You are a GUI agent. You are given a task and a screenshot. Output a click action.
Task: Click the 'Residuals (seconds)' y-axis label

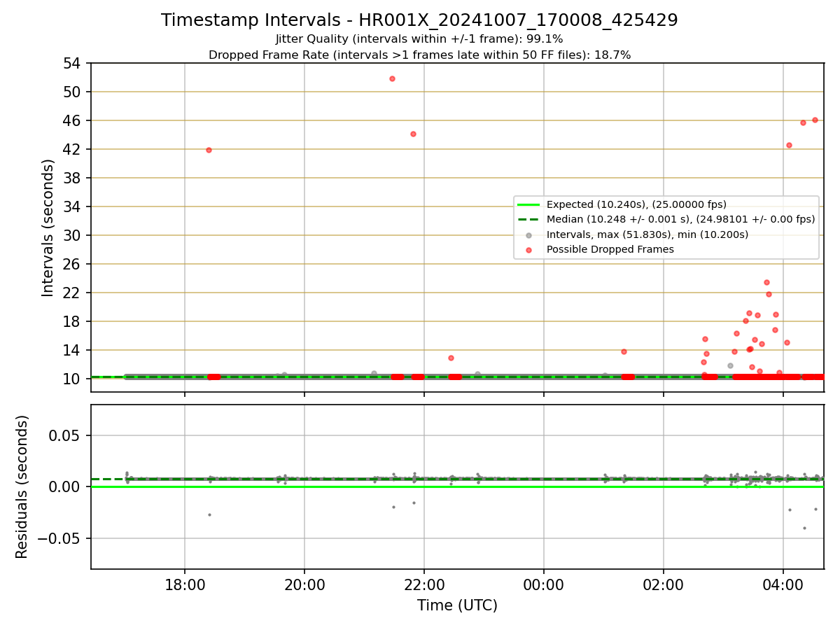[22, 486]
